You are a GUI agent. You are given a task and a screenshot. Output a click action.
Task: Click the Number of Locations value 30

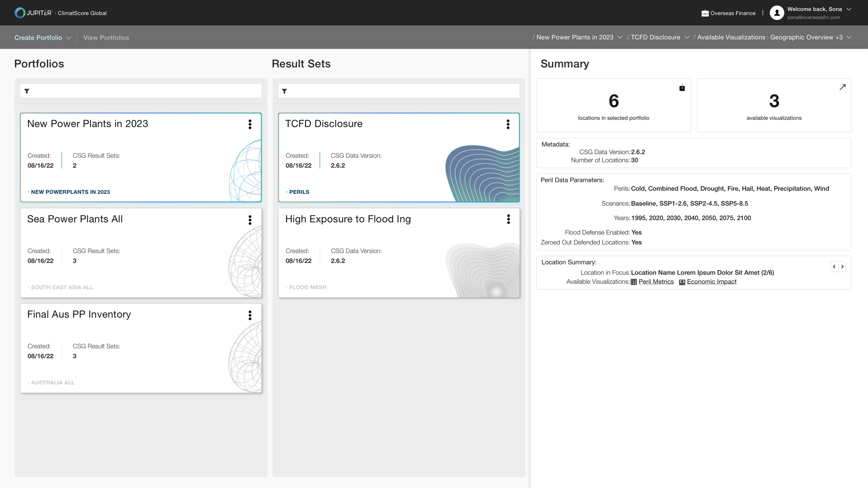(634, 160)
